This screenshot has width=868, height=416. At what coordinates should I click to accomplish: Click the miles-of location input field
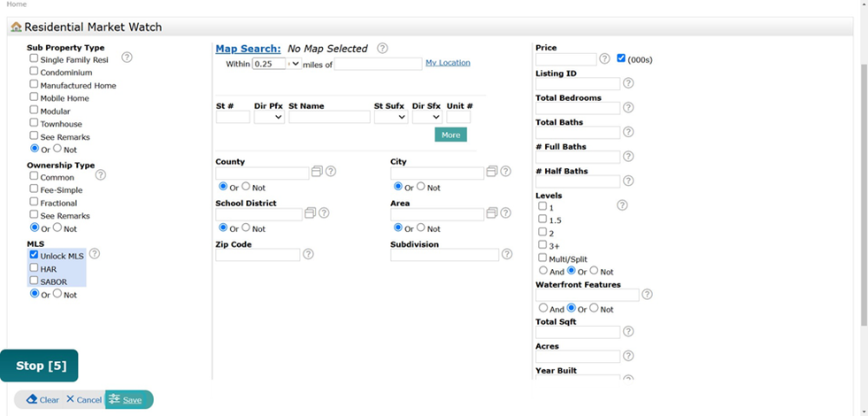[x=378, y=64]
